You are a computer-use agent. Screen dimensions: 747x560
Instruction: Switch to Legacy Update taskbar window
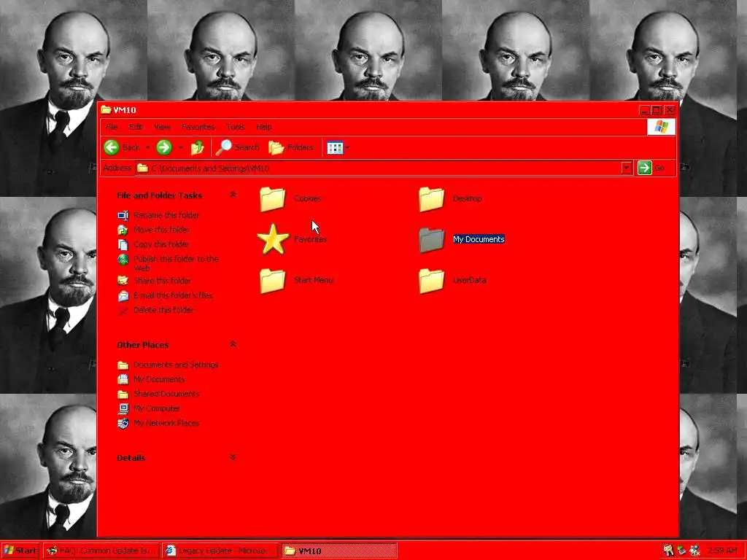[220, 551]
